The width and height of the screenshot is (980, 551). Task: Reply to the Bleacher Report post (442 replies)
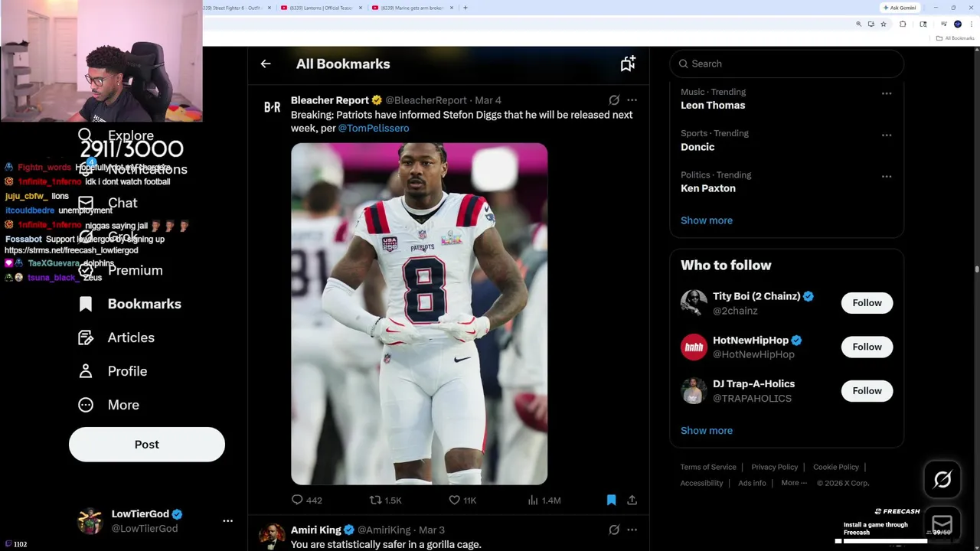click(x=306, y=500)
